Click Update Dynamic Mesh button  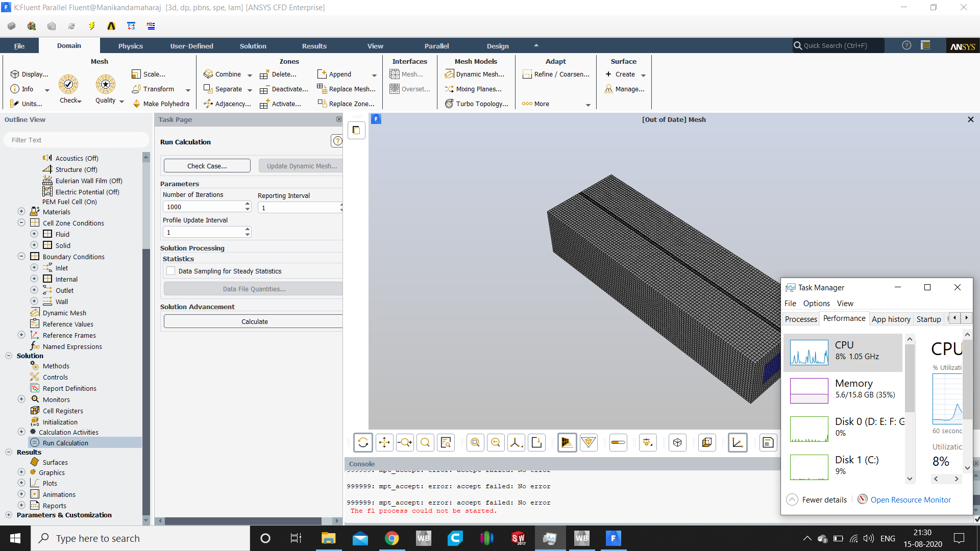pos(302,166)
